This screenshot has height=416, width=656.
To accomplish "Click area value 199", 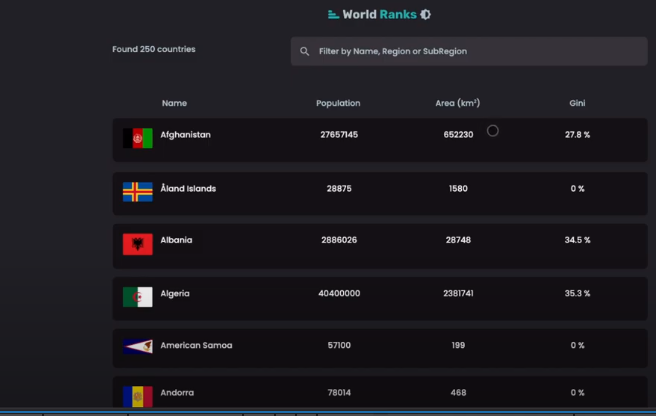I will pyautogui.click(x=458, y=345).
